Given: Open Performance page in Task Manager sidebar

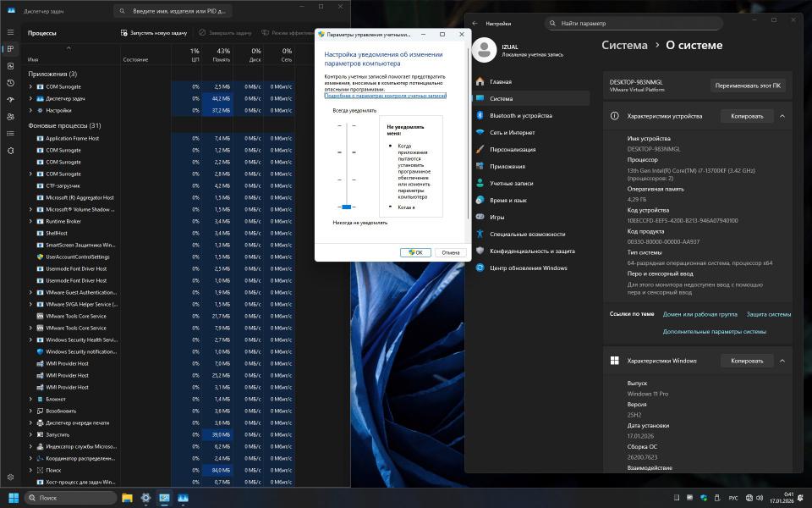Looking at the screenshot, I should (10, 65).
